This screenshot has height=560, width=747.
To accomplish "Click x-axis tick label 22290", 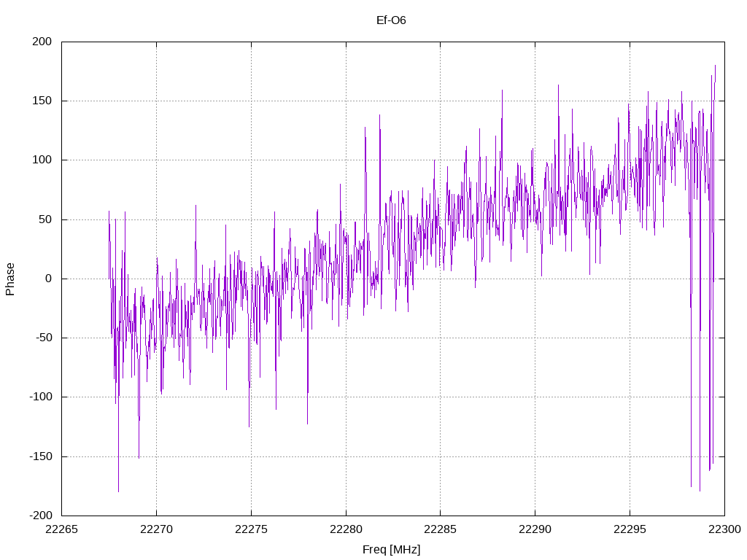I will [535, 529].
